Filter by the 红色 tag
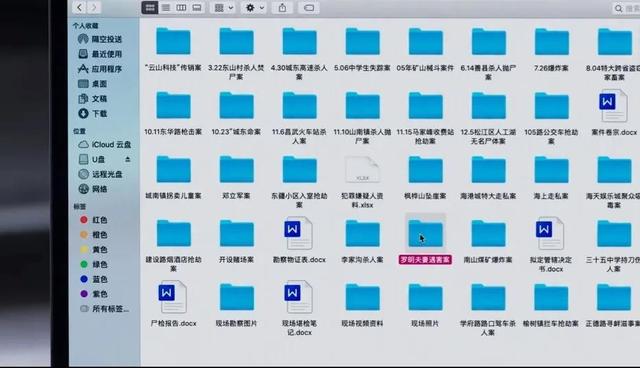The width and height of the screenshot is (640, 368). coord(94,220)
